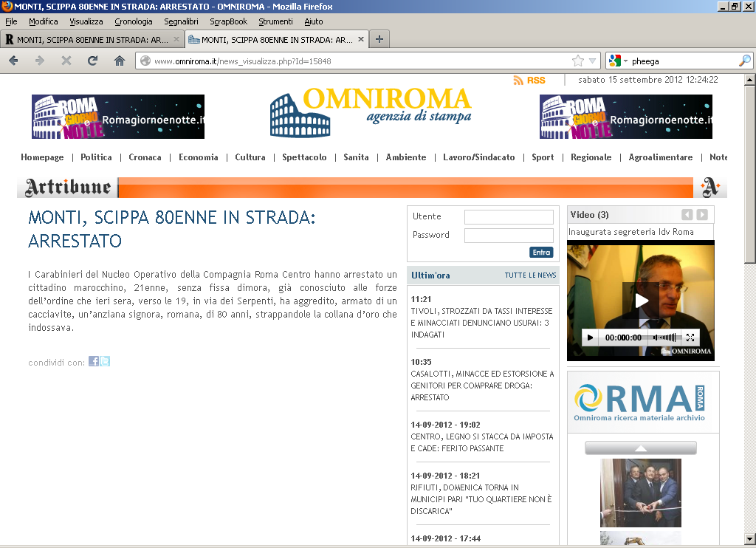Click the Password input field
Image resolution: width=756 pixels, height=548 pixels.
(509, 236)
